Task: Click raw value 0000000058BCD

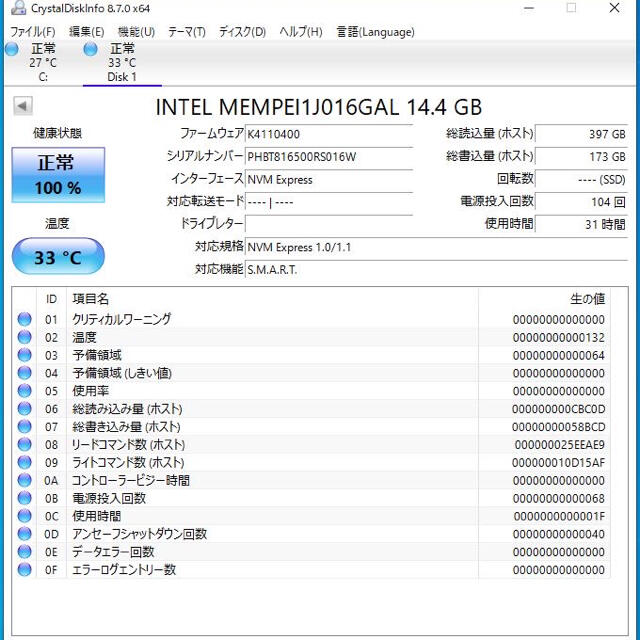Action: (x=559, y=427)
